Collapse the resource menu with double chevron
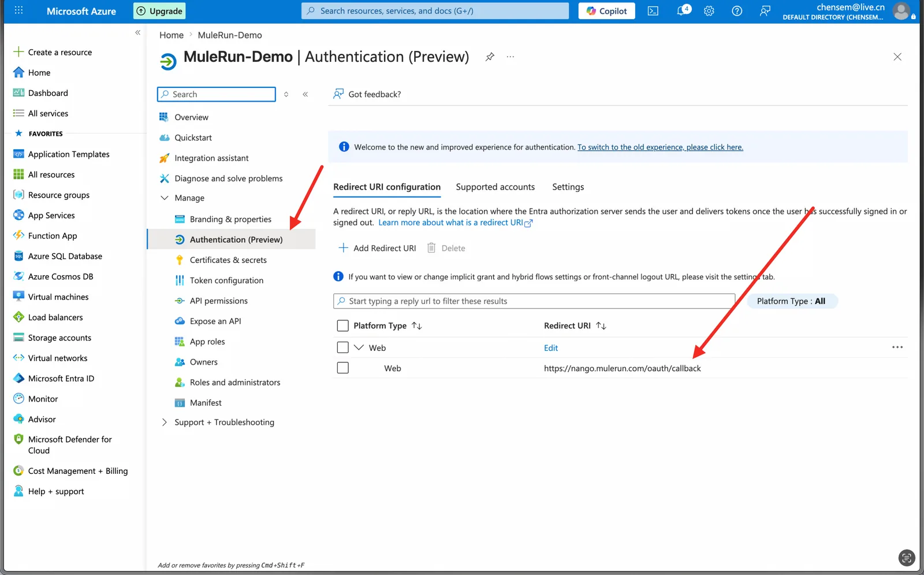This screenshot has width=924, height=575. coord(305,94)
